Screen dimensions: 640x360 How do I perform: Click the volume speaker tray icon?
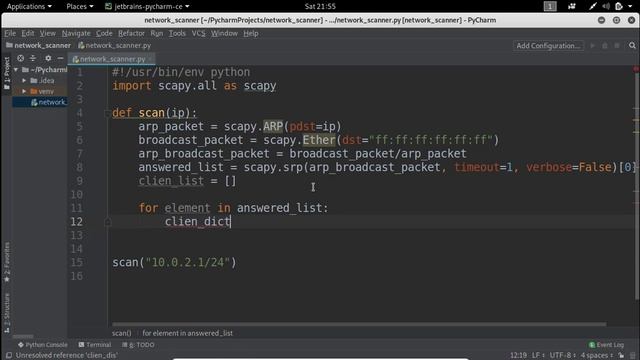tap(606, 6)
